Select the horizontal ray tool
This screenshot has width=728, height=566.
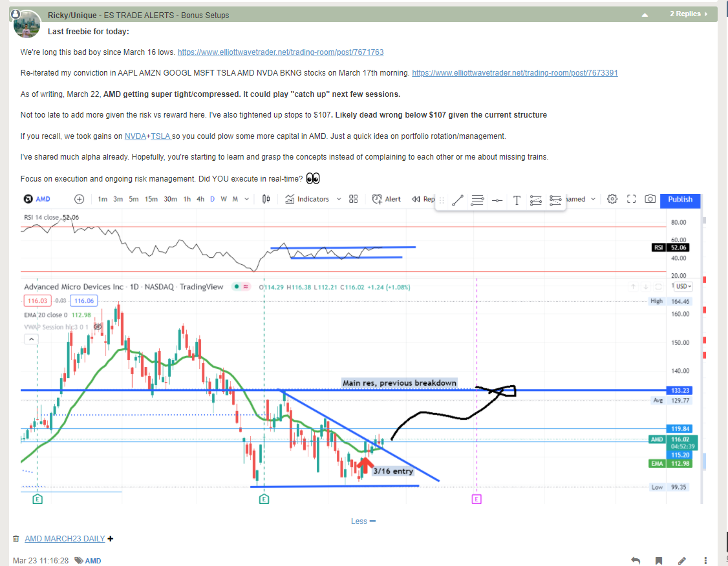click(x=497, y=200)
